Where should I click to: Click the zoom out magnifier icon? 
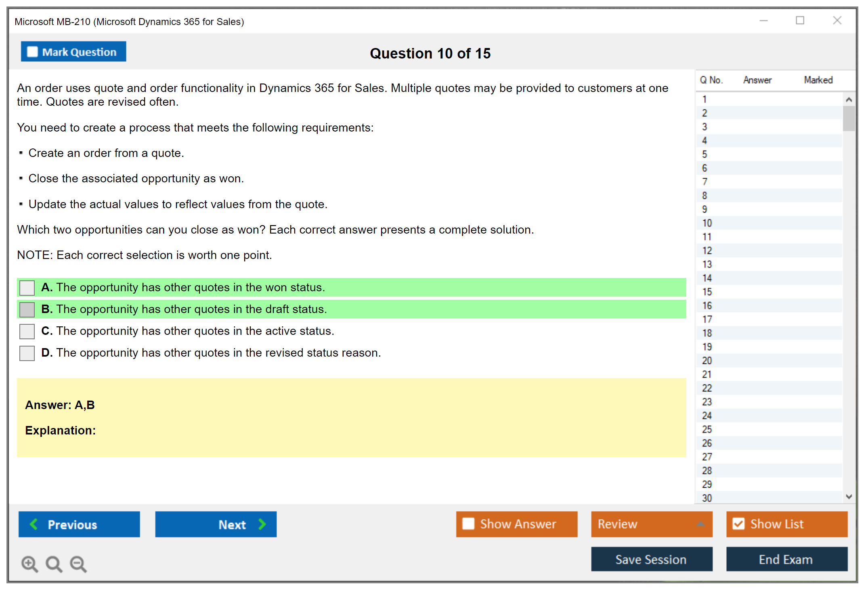(78, 564)
